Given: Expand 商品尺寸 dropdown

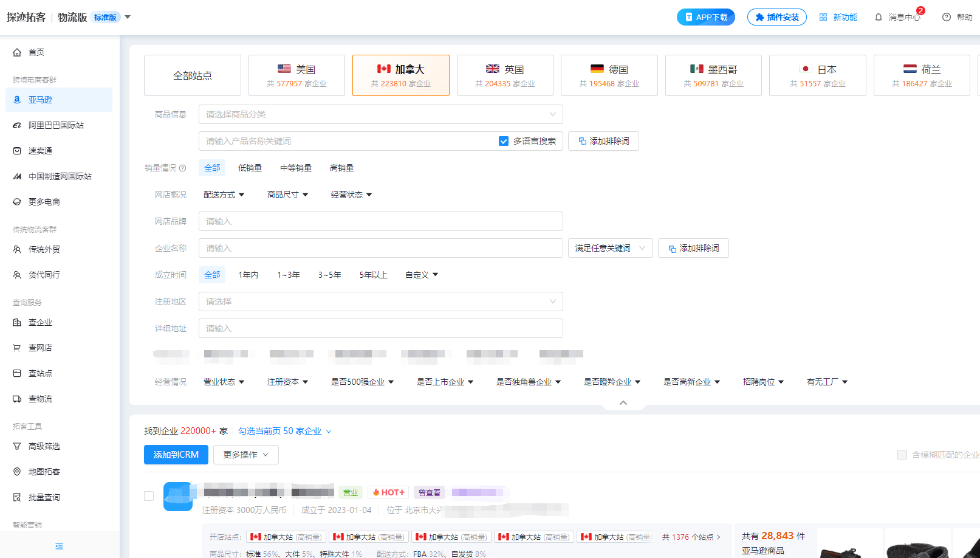Looking at the screenshot, I should pos(287,195).
